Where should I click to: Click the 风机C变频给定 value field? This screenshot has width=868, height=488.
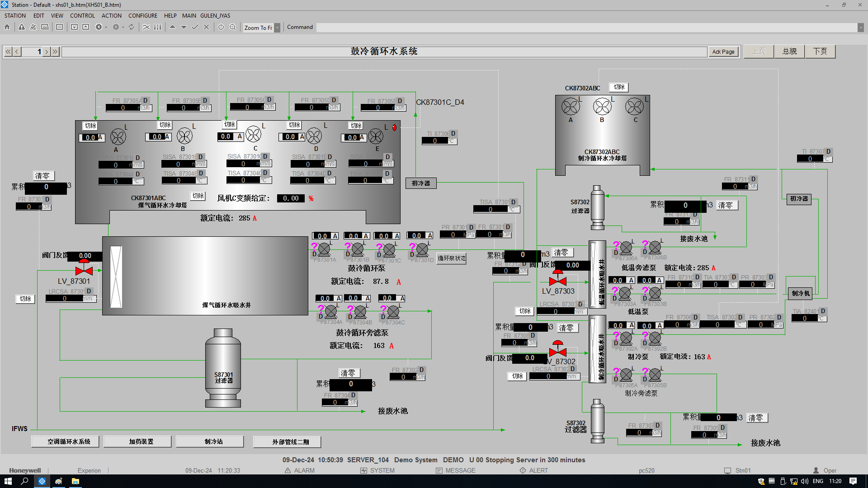(291, 198)
